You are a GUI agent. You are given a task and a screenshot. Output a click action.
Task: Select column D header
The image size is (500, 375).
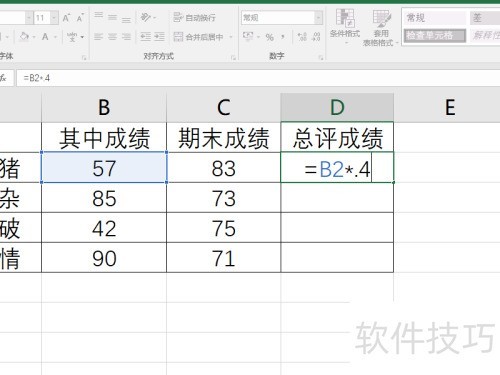point(337,108)
